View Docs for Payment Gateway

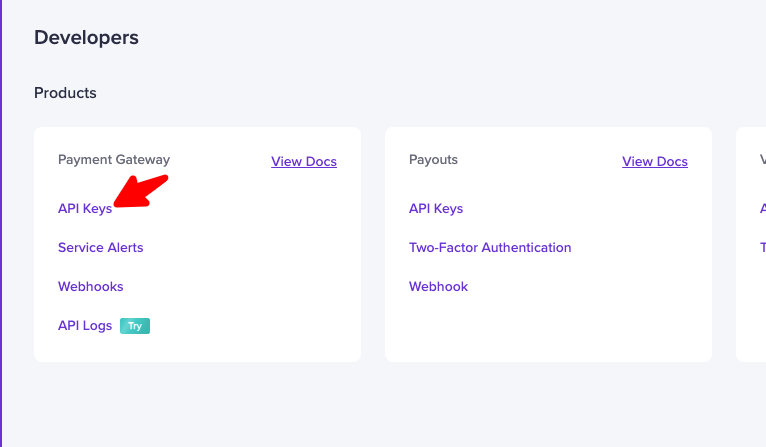coord(304,162)
